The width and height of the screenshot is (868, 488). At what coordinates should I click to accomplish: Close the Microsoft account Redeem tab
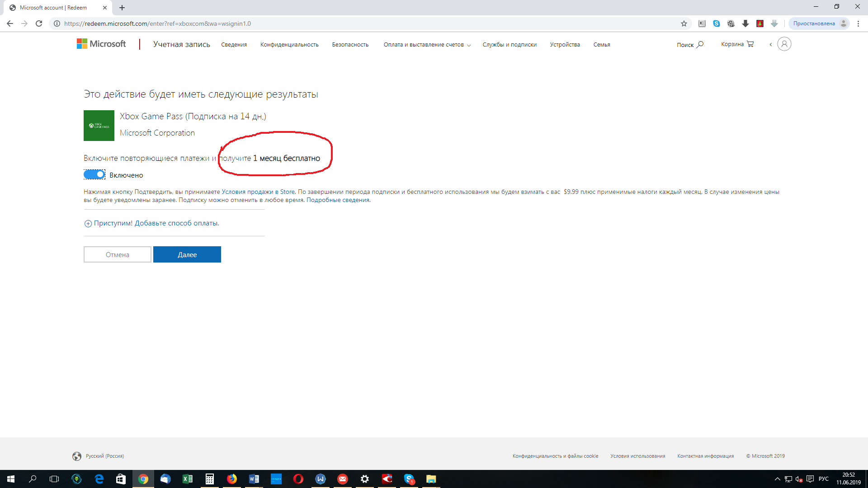click(x=105, y=8)
